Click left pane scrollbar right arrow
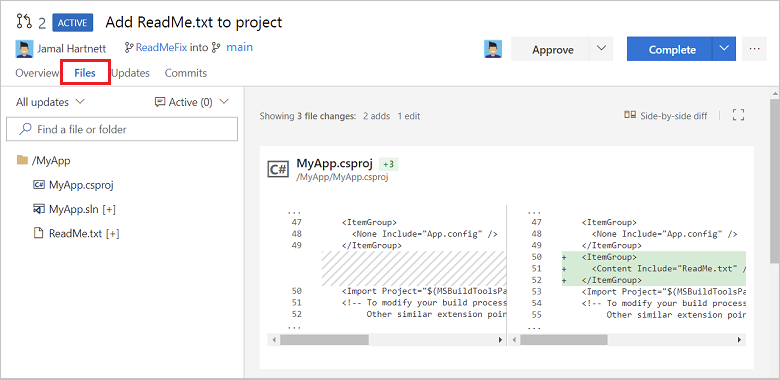 tap(500, 340)
